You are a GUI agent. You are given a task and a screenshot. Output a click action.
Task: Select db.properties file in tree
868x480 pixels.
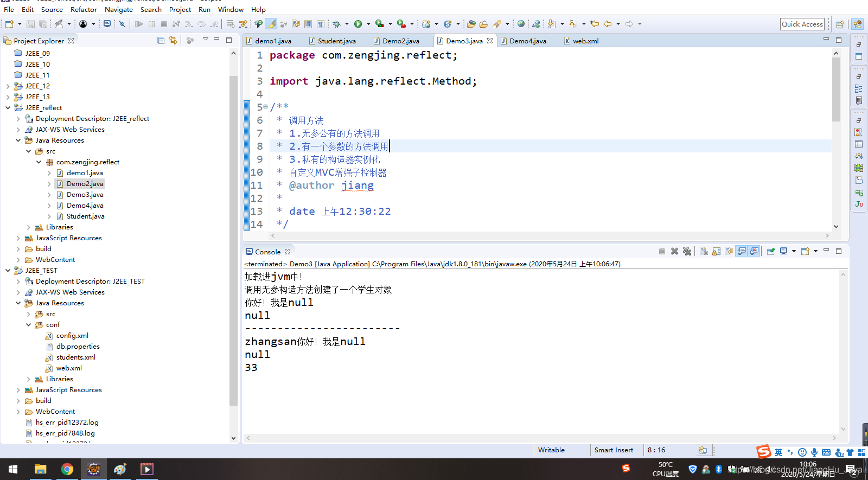78,347
